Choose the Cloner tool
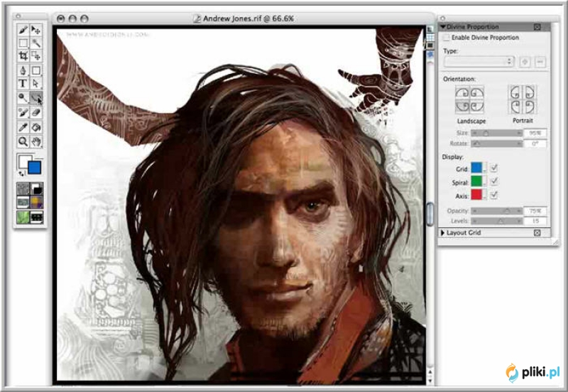 (x=23, y=113)
